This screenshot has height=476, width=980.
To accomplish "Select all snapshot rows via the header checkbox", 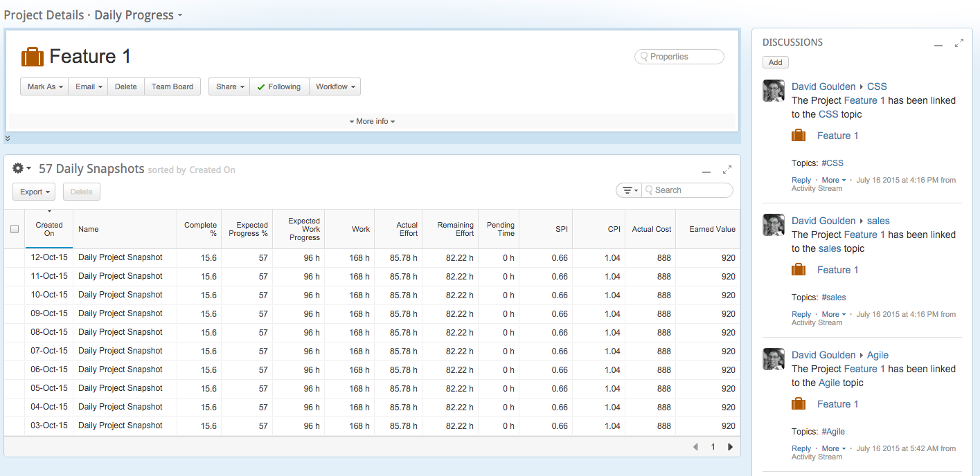I will click(14, 228).
